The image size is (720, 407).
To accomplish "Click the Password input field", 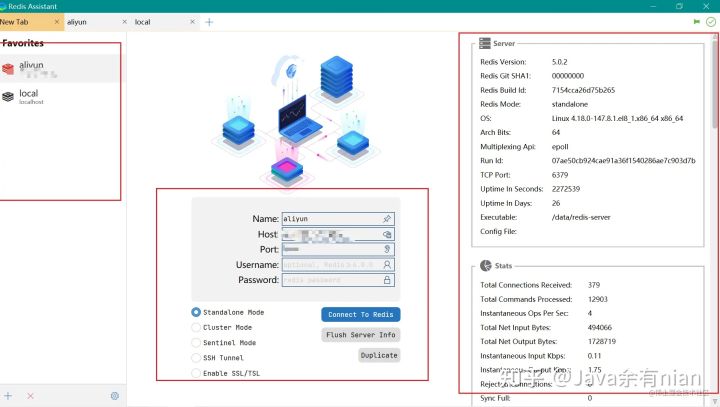I will click(x=338, y=280).
